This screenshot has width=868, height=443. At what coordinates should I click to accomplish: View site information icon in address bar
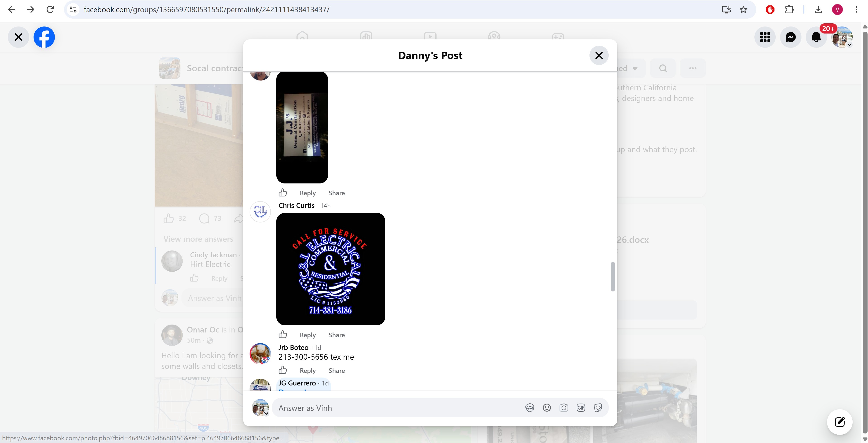tap(73, 10)
